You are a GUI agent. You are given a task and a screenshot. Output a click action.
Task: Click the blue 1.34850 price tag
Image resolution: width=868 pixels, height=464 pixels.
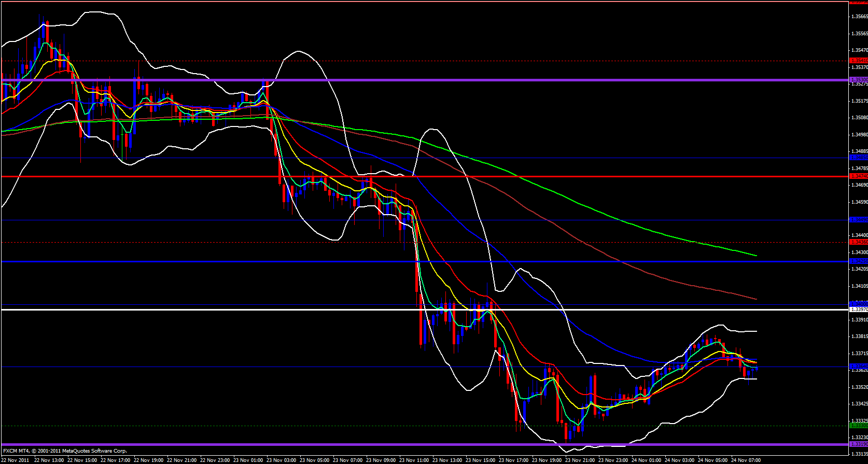[858, 157]
